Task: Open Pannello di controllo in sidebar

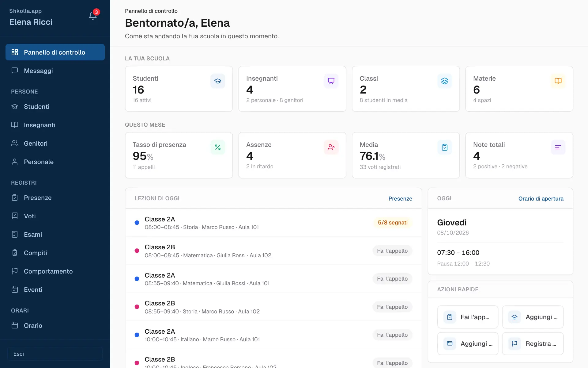Action: point(55,52)
